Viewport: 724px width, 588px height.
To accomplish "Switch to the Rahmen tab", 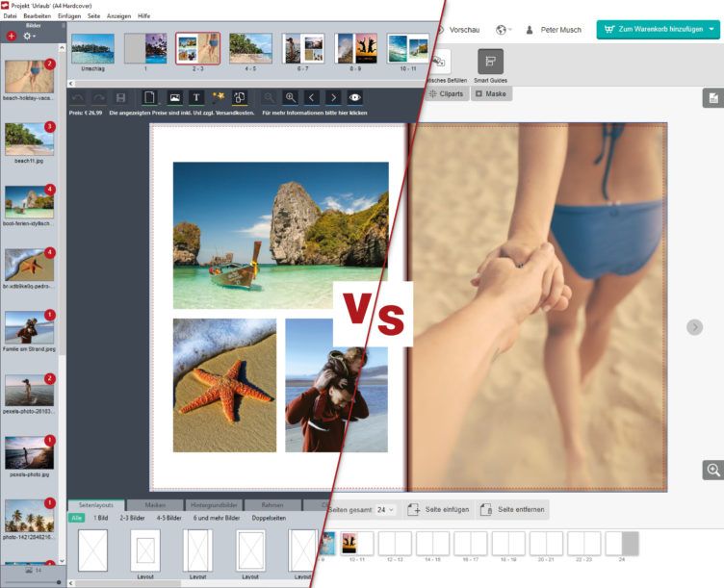I will click(272, 505).
